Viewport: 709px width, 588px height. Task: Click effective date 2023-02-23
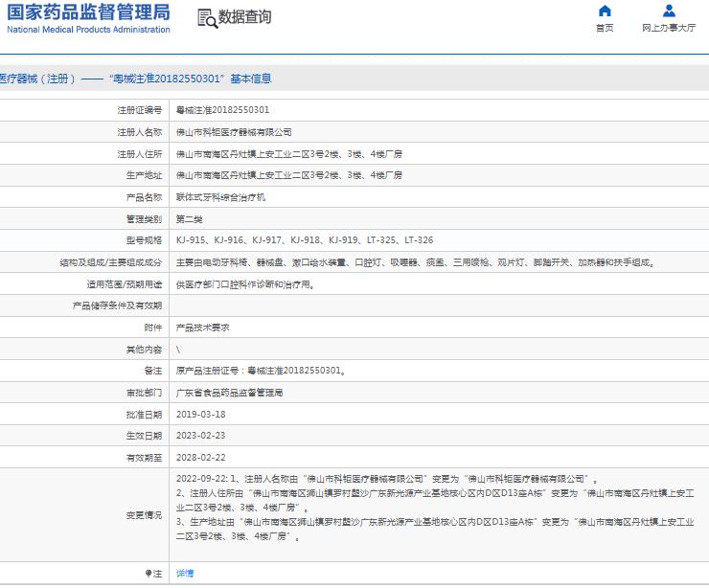(x=201, y=435)
